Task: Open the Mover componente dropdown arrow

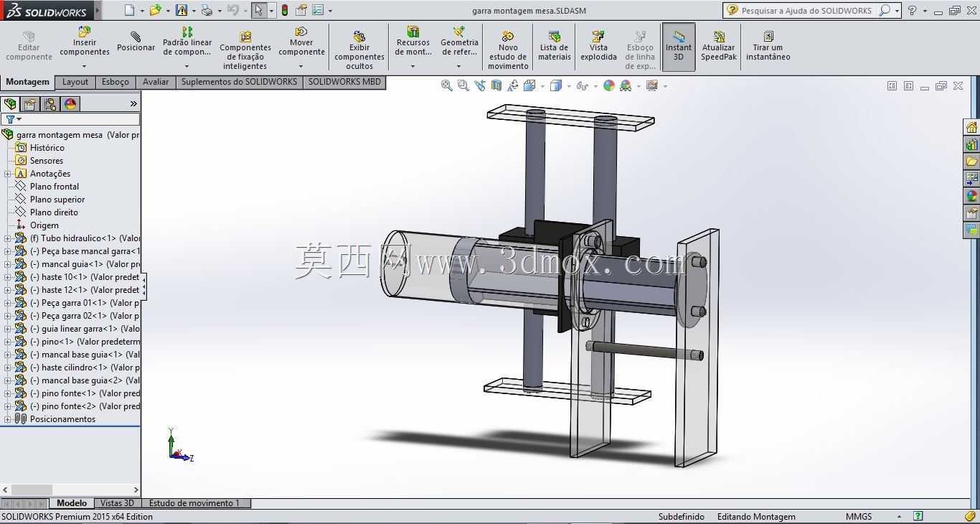Action: [x=301, y=66]
